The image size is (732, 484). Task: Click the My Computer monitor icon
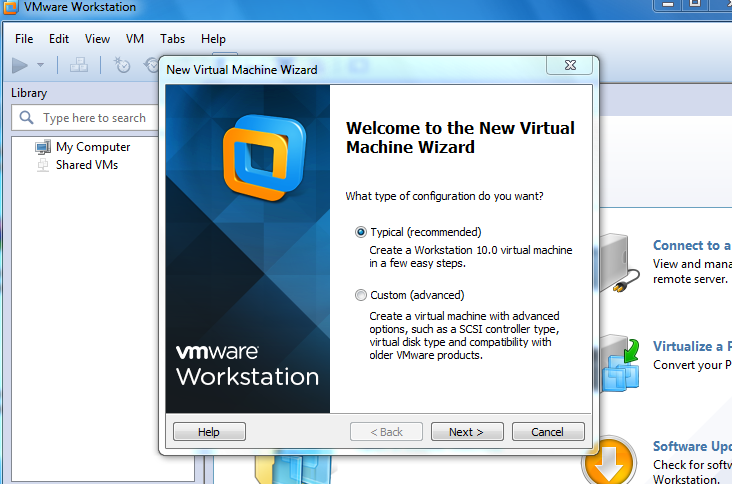(43, 147)
